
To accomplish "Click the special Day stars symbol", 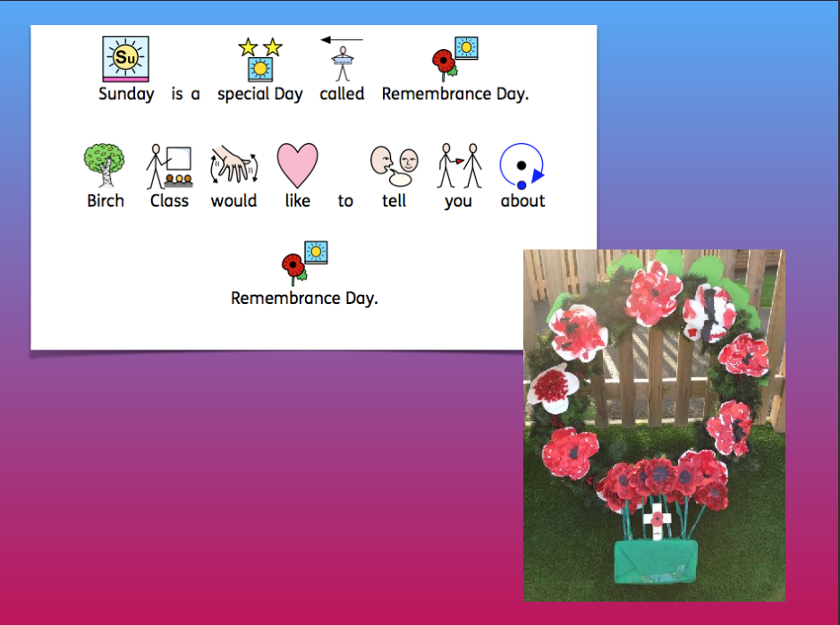I will click(x=260, y=59).
